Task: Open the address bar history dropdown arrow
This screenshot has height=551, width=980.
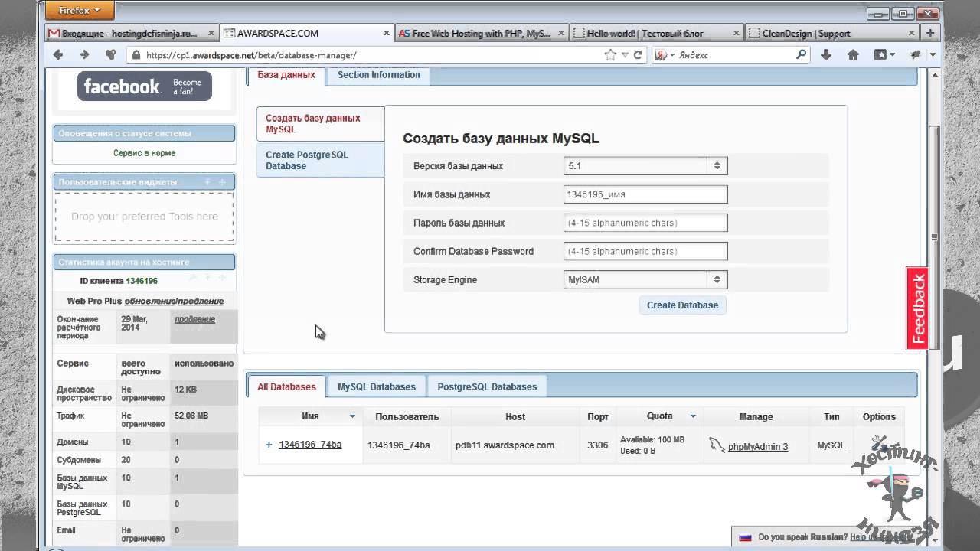Action: coord(625,55)
